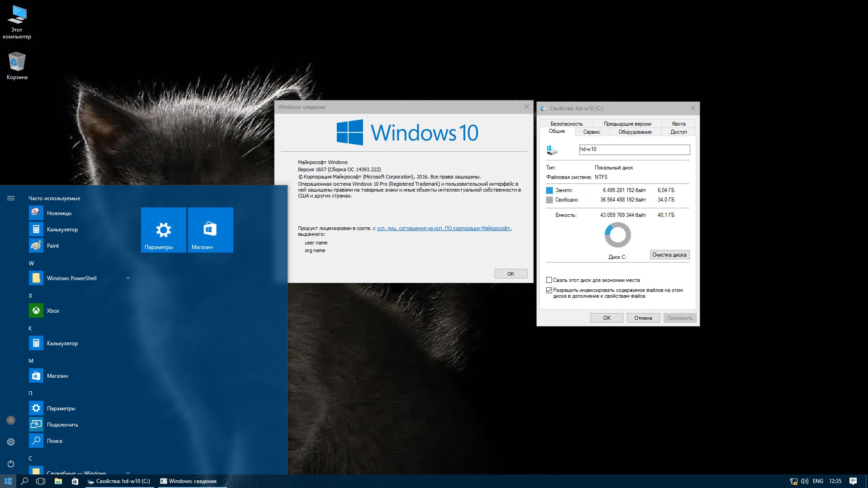
Task: Open Ножницы snipping tool from Start menu
Action: (59, 213)
